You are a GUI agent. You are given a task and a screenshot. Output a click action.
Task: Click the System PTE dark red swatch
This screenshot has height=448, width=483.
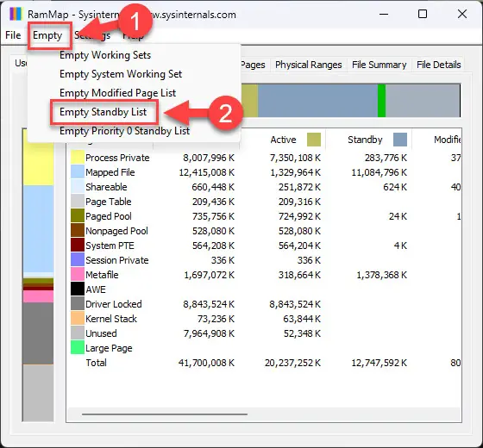(x=78, y=246)
